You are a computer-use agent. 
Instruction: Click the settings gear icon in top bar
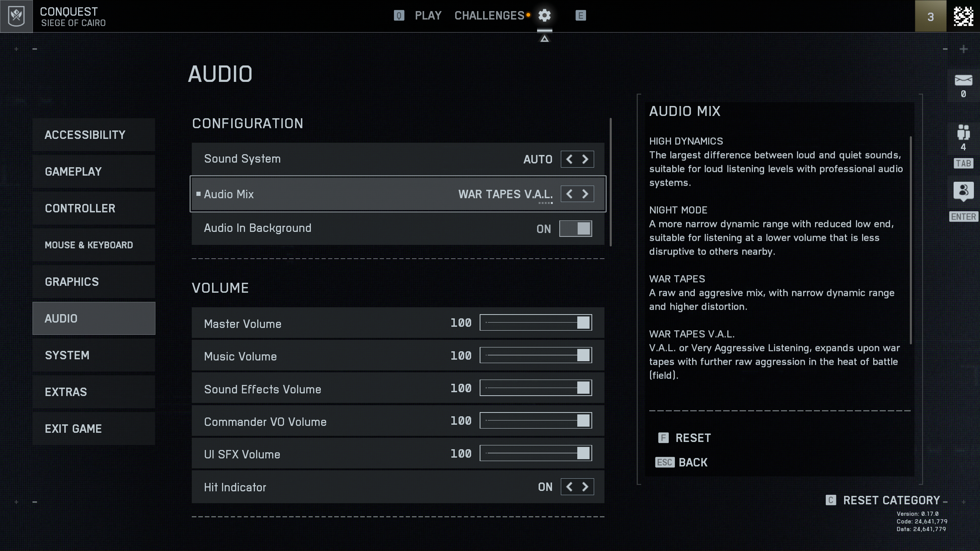[x=544, y=16]
